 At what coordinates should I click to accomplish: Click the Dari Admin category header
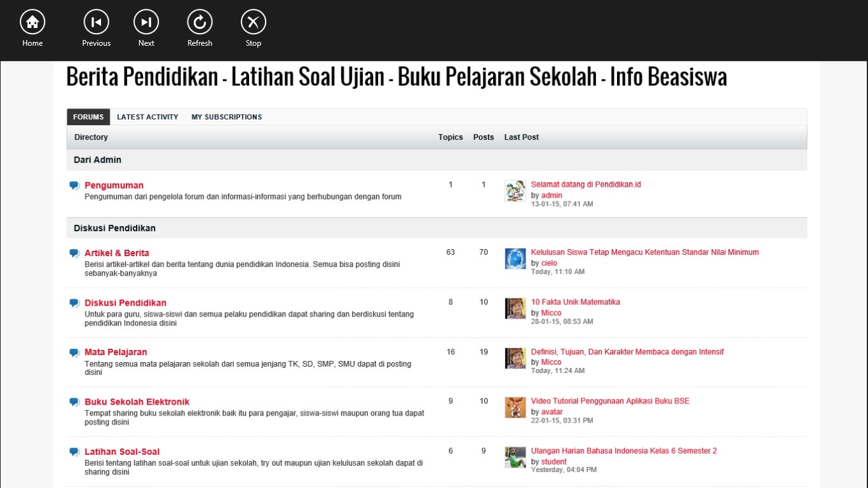click(97, 159)
